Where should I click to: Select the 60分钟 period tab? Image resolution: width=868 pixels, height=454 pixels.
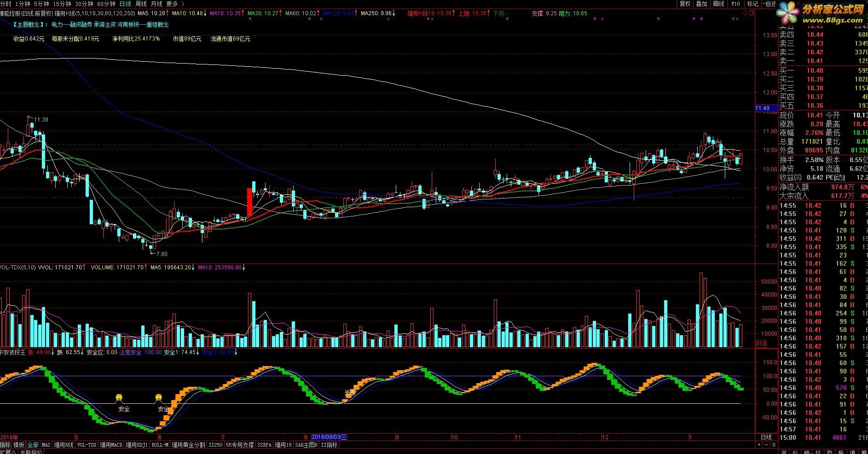(x=106, y=4)
